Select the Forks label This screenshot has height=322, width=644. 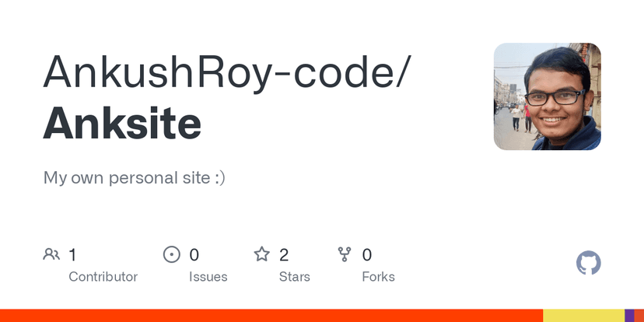point(378,277)
